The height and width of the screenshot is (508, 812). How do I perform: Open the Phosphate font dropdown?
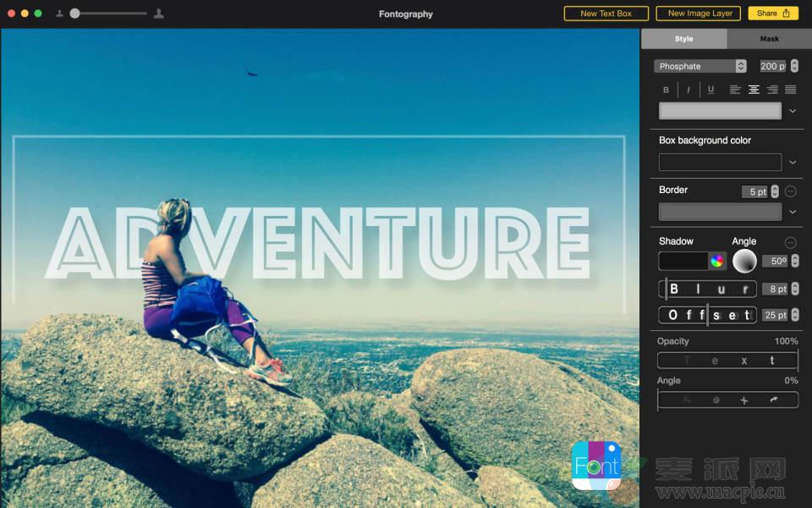point(700,66)
